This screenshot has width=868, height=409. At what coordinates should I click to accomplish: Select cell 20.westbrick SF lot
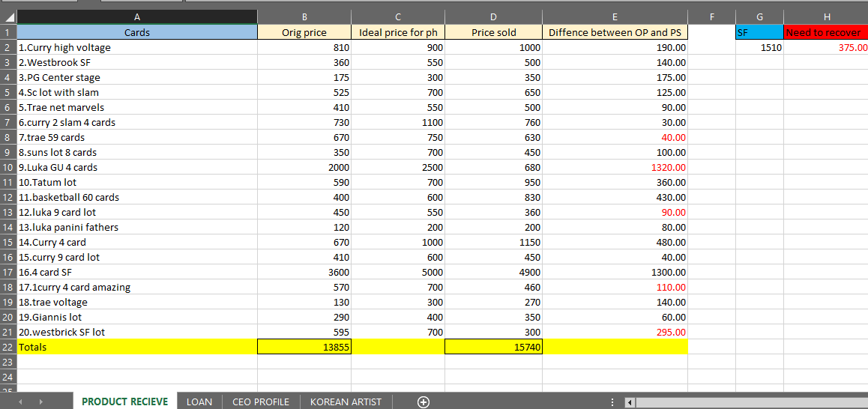click(137, 332)
